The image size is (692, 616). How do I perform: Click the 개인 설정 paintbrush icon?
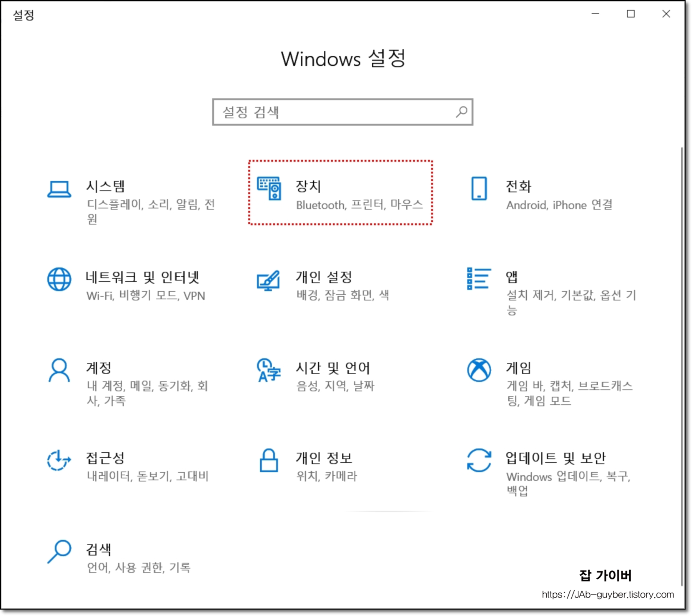[x=268, y=281]
